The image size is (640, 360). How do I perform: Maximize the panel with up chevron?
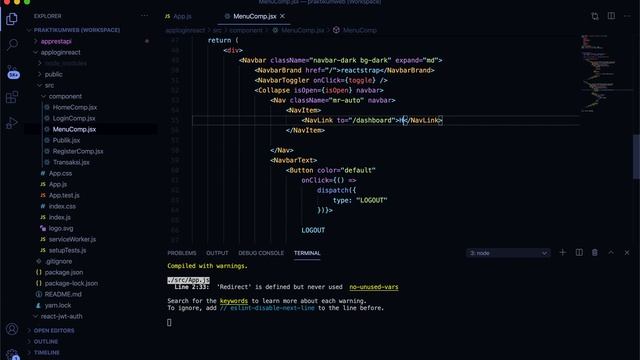(611, 253)
